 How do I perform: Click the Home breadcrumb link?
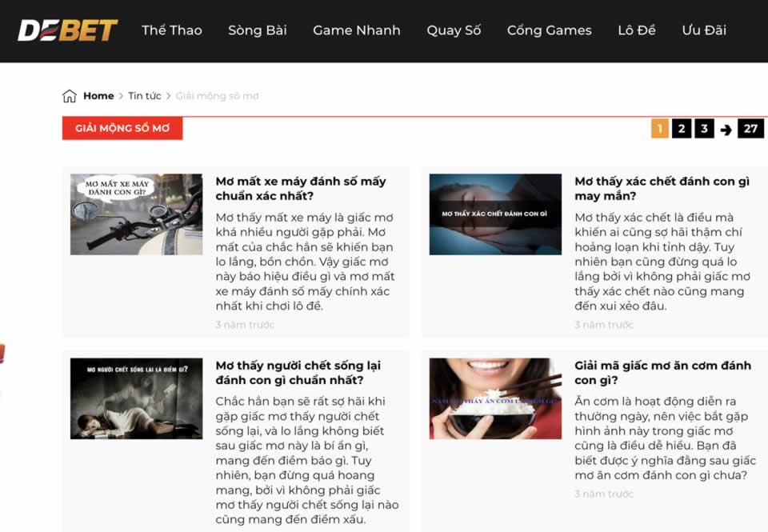pos(98,95)
